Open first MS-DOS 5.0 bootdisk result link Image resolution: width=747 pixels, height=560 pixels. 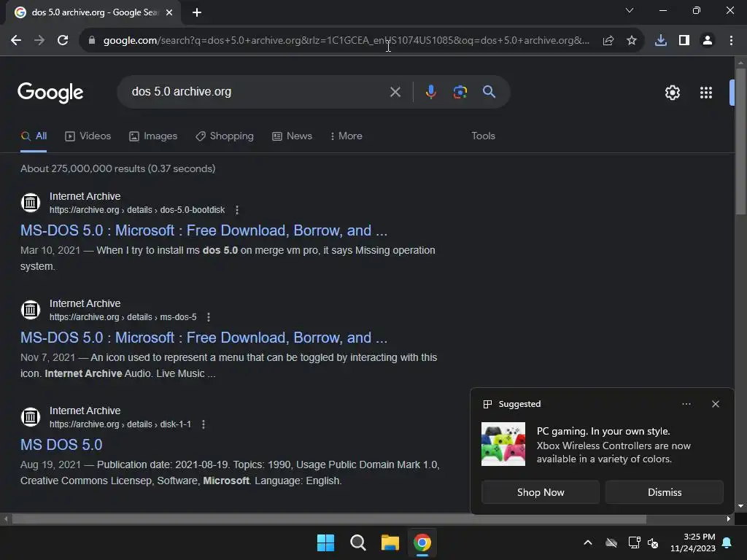(x=204, y=230)
